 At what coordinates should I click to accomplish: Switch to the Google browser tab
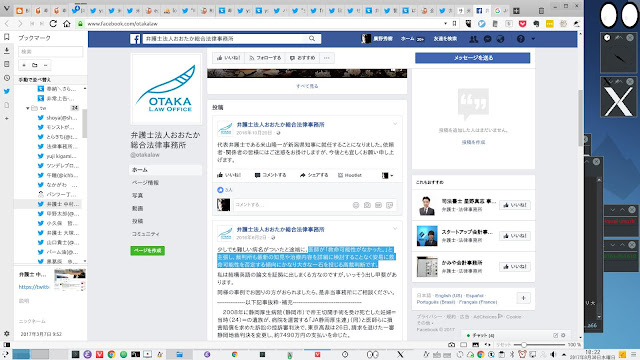point(500,11)
